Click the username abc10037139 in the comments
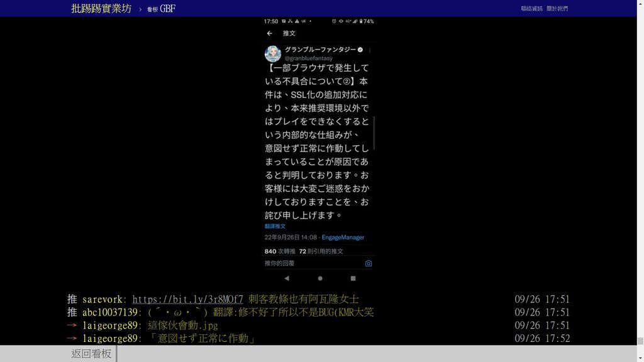The image size is (644, 362). [109, 312]
